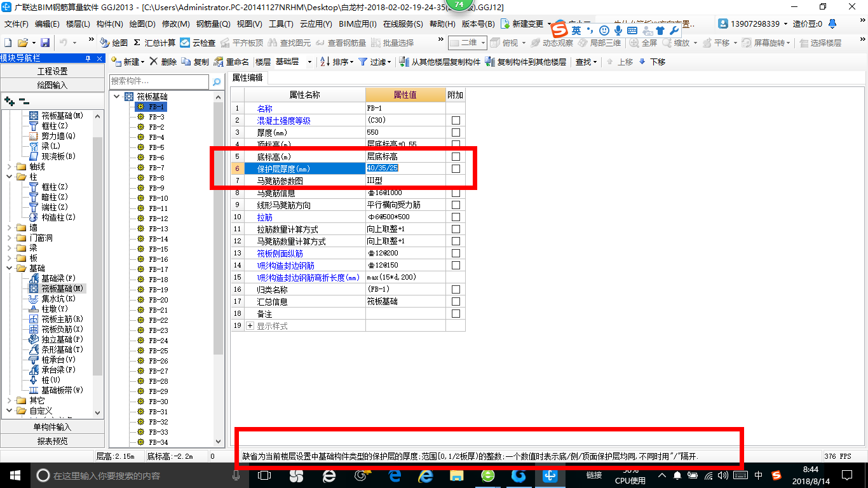Image resolution: width=868 pixels, height=488 pixels.
Task: Expand 显示样式 property row
Action: coord(250,325)
